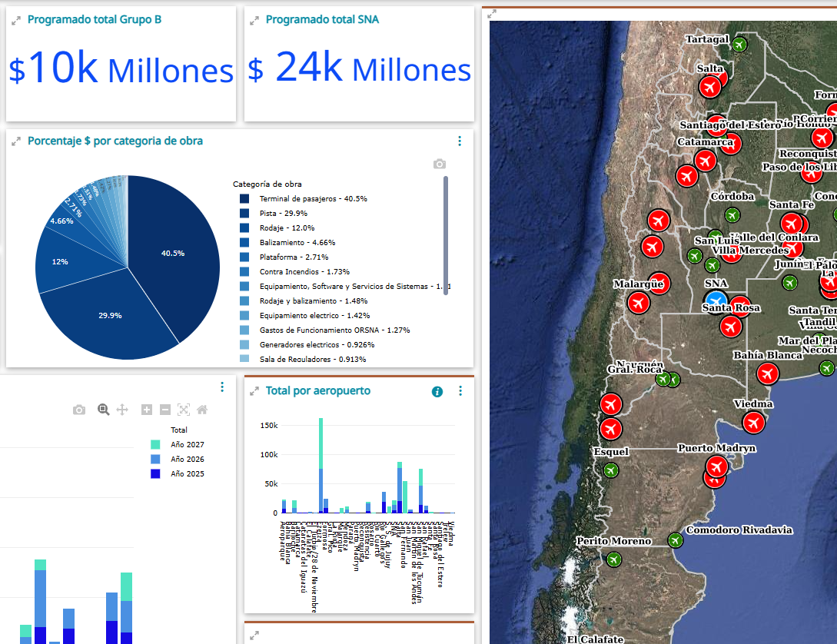
Task: Reset axes with the home icon
Action: pyautogui.click(x=202, y=410)
